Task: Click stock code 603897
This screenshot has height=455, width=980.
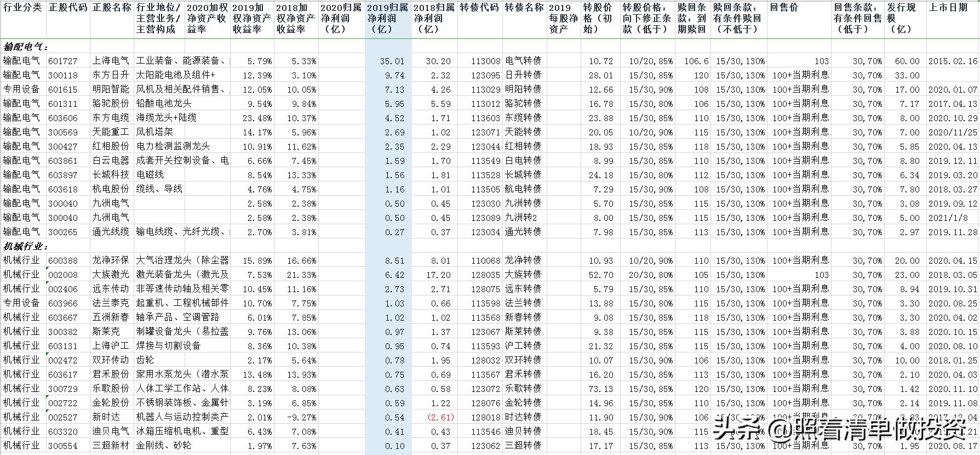Action: 63,175
